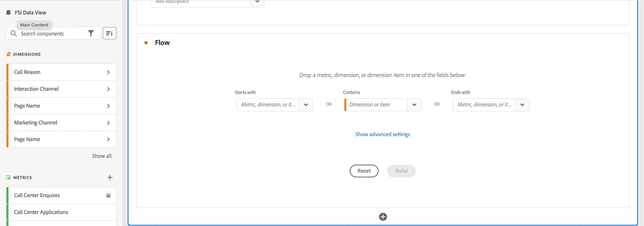Click the sort components button
644x226 pixels.
pyautogui.click(x=109, y=33)
